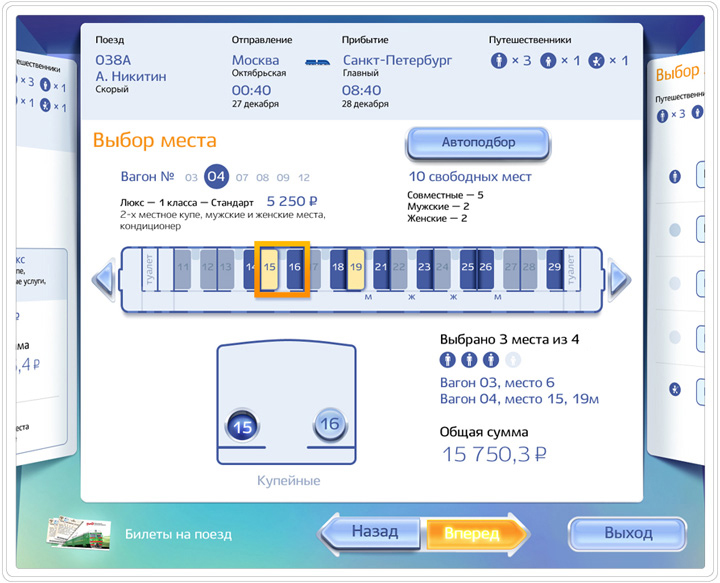Pick seat 23 on the wagon map
The image size is (720, 583).
pos(425,269)
